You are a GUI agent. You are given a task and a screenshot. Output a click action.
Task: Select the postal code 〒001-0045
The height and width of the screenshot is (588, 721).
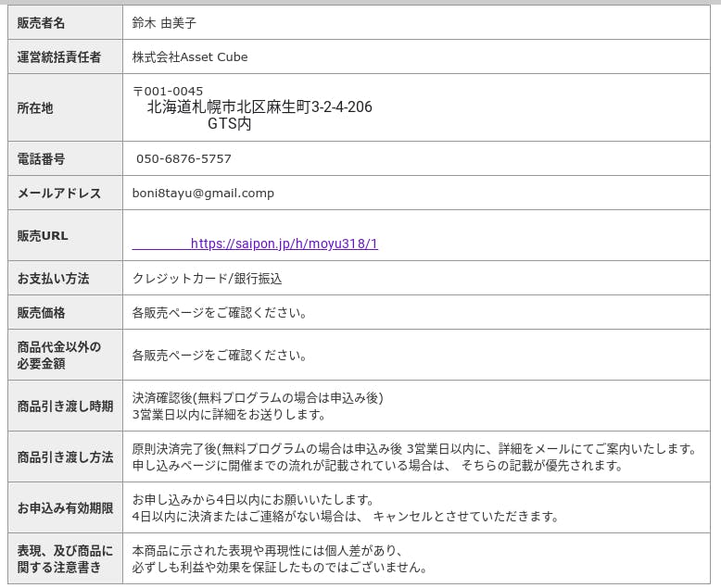[168, 91]
